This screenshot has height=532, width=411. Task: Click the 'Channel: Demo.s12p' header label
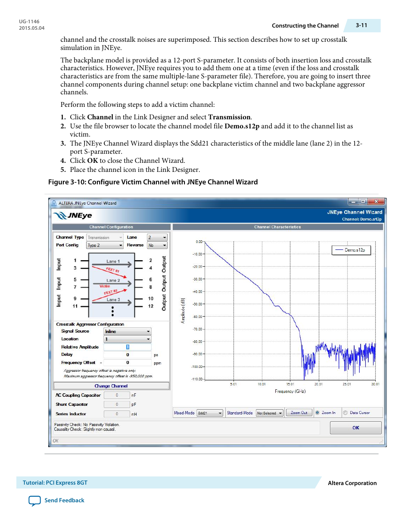(362, 219)
